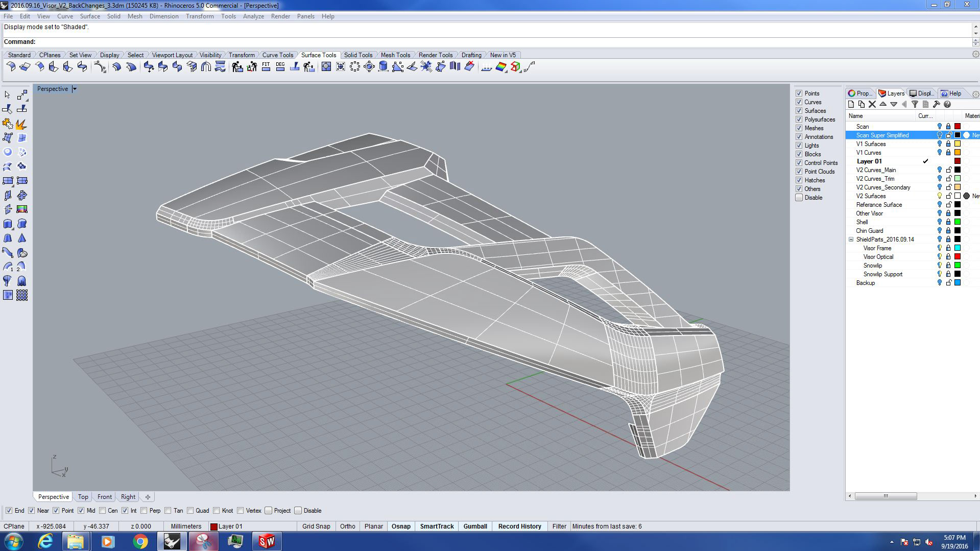Collapse the ShieldParts_2016.09.14 layer group
Viewport: 980px width, 551px height.
tap(851, 239)
